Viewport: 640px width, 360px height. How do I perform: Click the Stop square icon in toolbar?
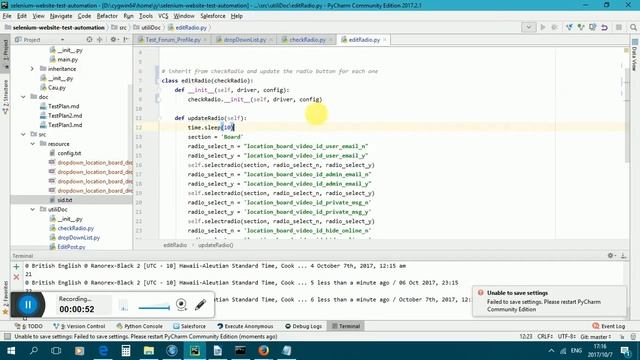coord(619,27)
